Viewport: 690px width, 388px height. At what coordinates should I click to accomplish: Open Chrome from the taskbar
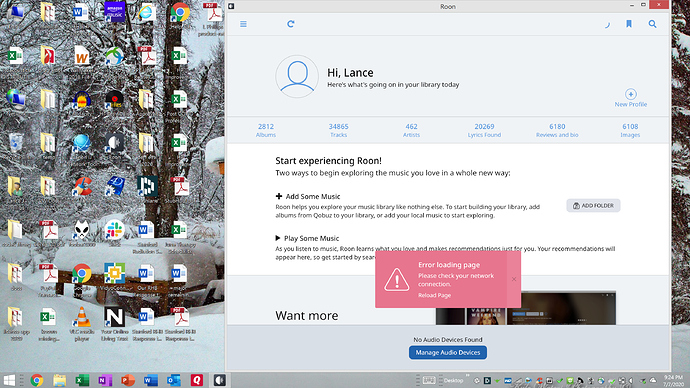pyautogui.click(x=37, y=380)
